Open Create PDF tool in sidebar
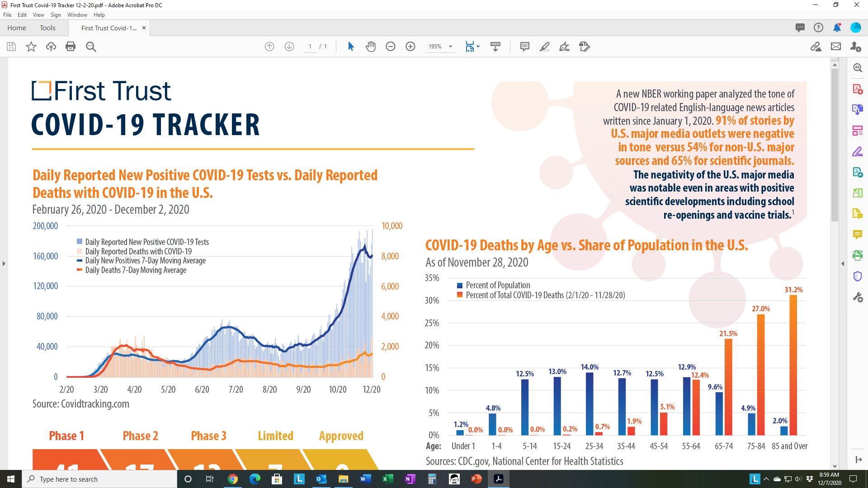The image size is (868, 488). pyautogui.click(x=858, y=89)
